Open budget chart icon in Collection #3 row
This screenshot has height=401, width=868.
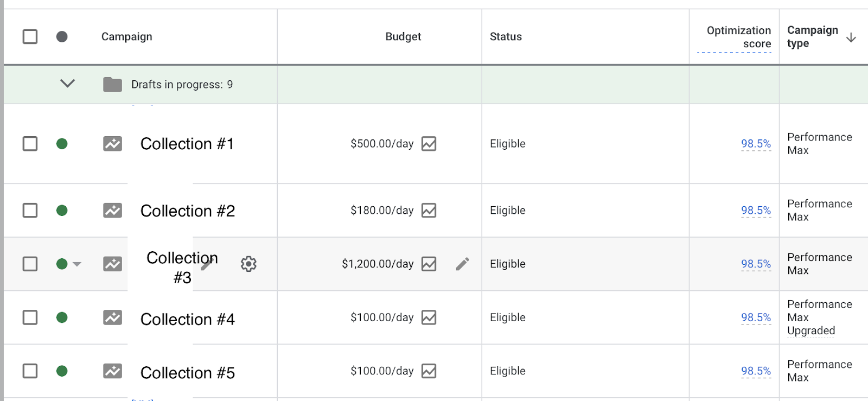(429, 264)
